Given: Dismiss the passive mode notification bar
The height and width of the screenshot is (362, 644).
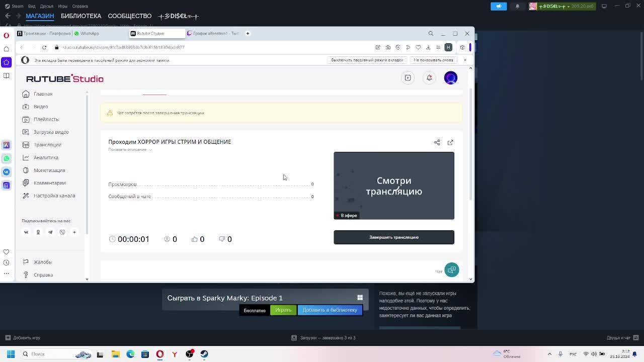Looking at the screenshot, I should [x=465, y=60].
